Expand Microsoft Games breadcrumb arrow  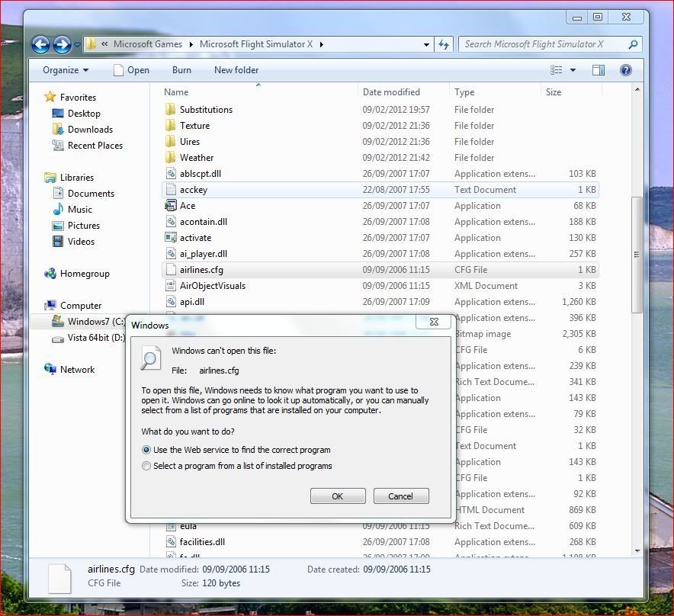pyautogui.click(x=191, y=44)
